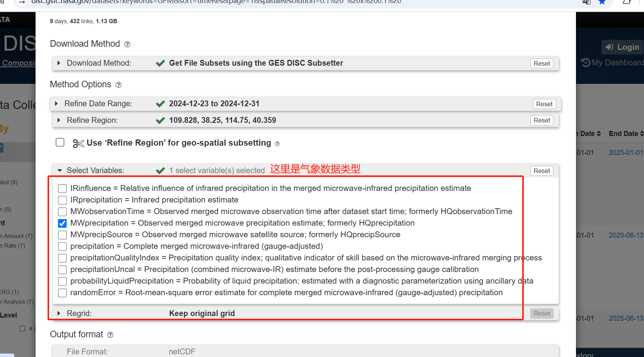Click My Dashboard history icon
644x357 pixels.
pos(586,63)
